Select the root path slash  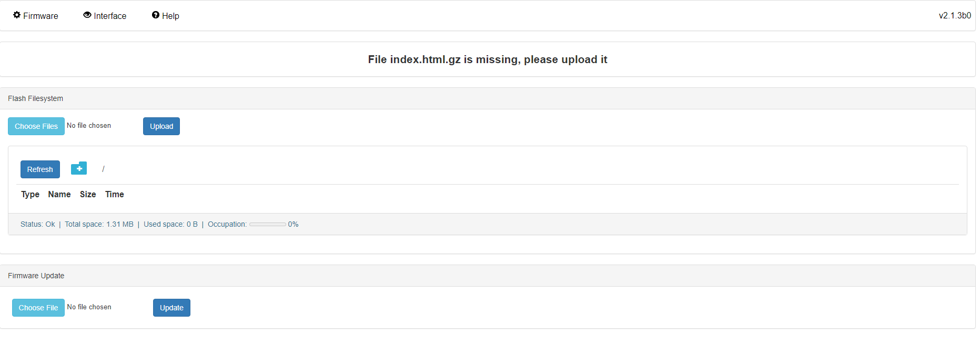[x=103, y=169]
